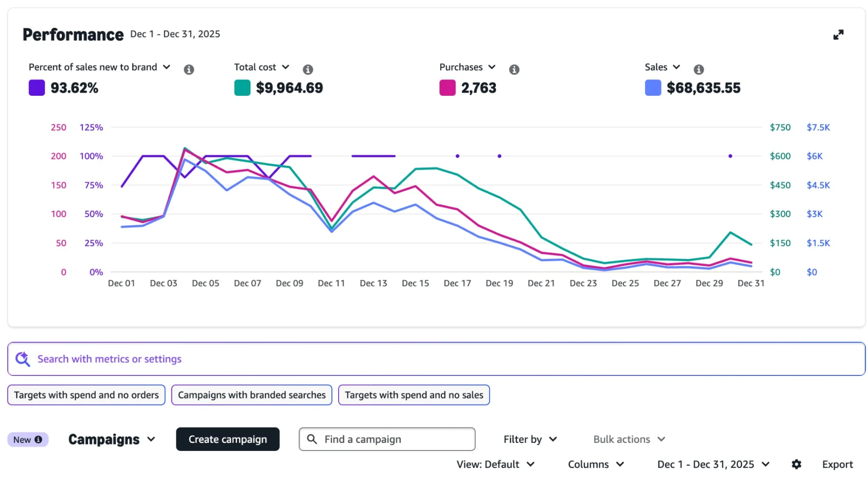Open the Columns menu
868x484 pixels.
595,464
